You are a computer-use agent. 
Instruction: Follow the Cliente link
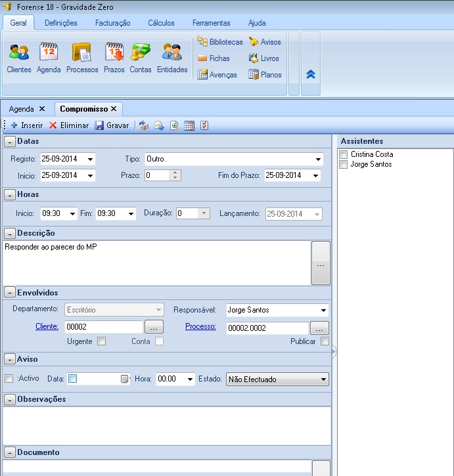tap(47, 326)
